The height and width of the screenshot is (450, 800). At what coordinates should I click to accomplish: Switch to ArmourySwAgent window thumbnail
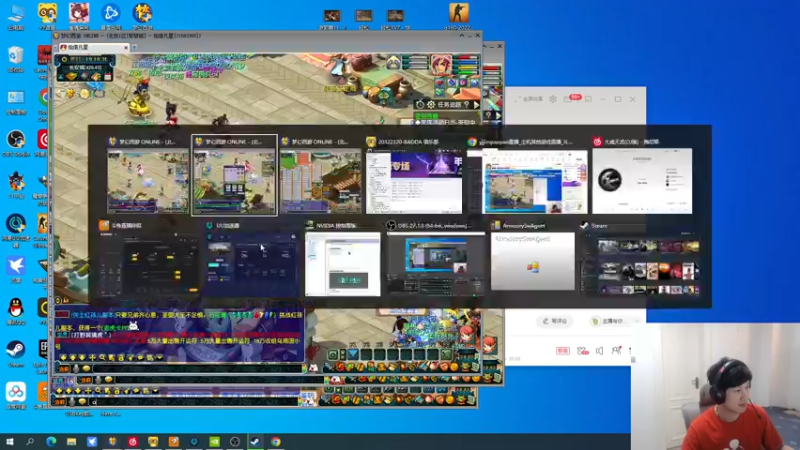(x=533, y=261)
